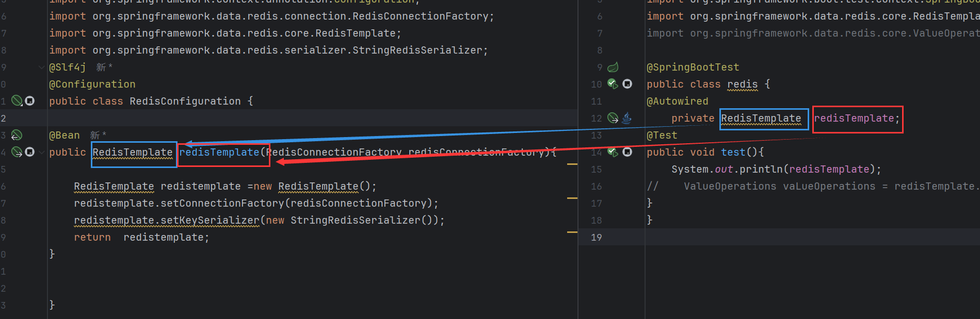Click the RedisTemplate type in the private field
The height and width of the screenshot is (319, 980).
pyautogui.click(x=761, y=119)
